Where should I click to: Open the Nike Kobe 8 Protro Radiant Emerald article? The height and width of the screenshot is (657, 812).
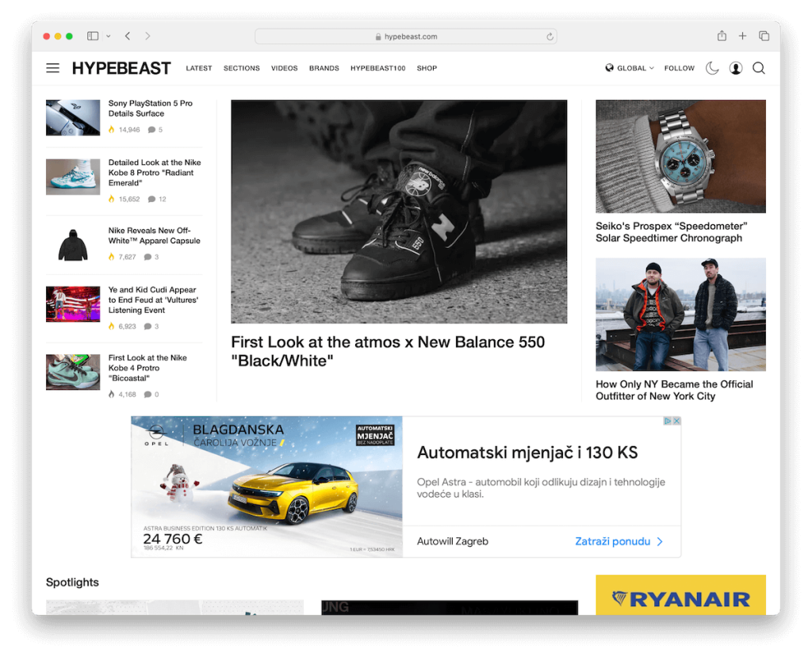[155, 173]
